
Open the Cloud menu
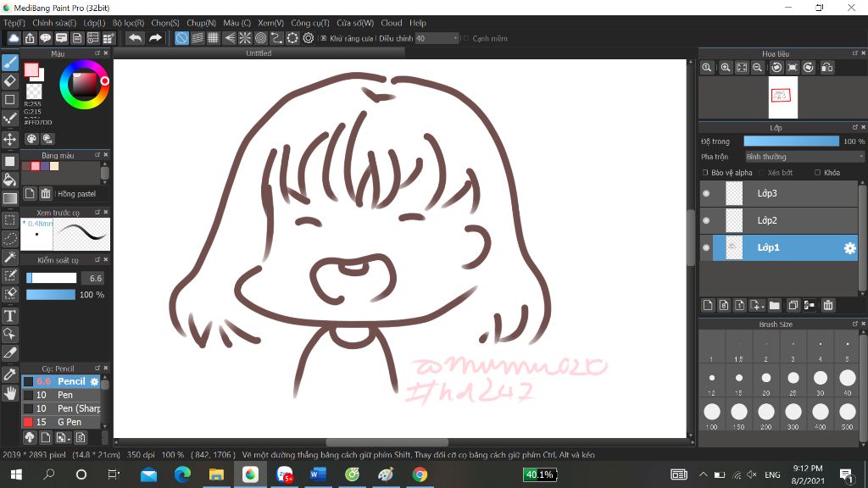point(392,23)
